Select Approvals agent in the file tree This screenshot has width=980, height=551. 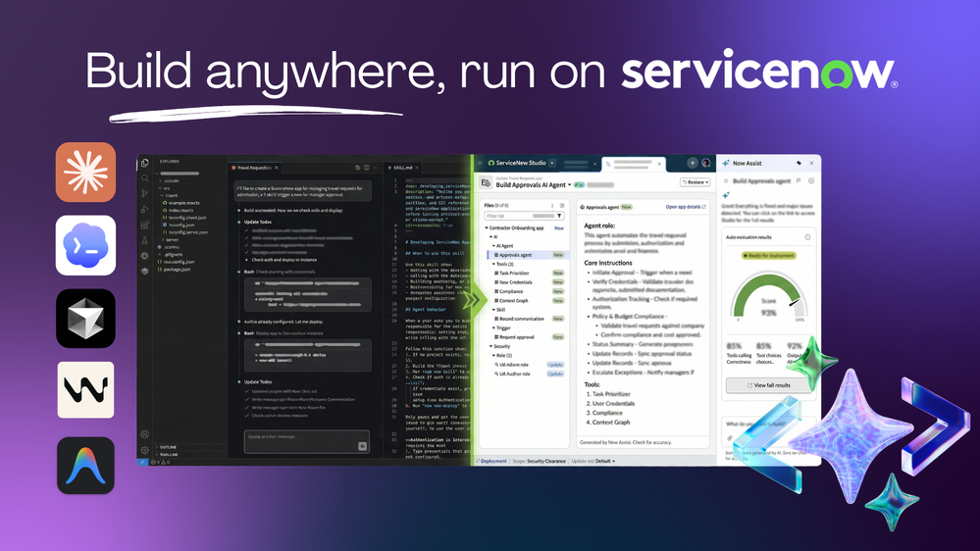515,255
